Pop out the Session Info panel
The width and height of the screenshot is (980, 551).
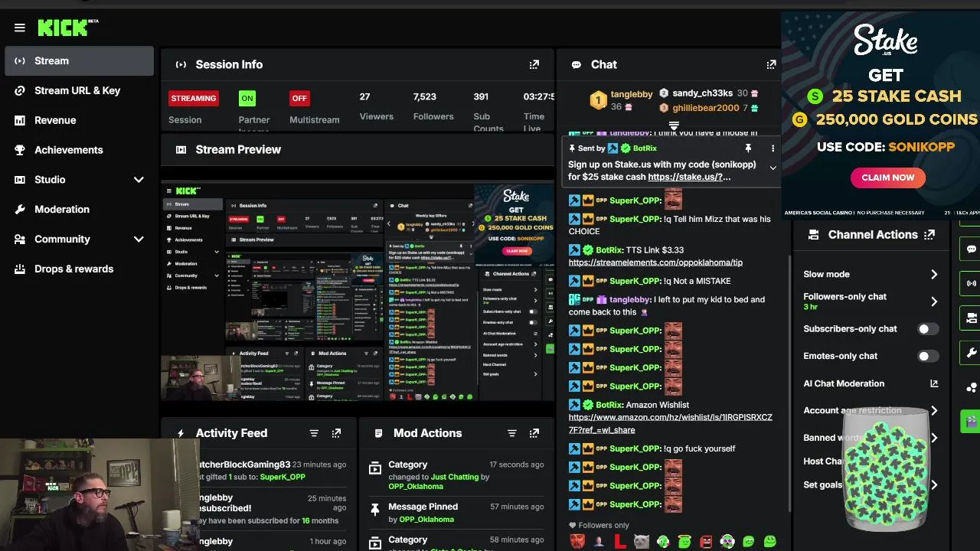point(534,64)
